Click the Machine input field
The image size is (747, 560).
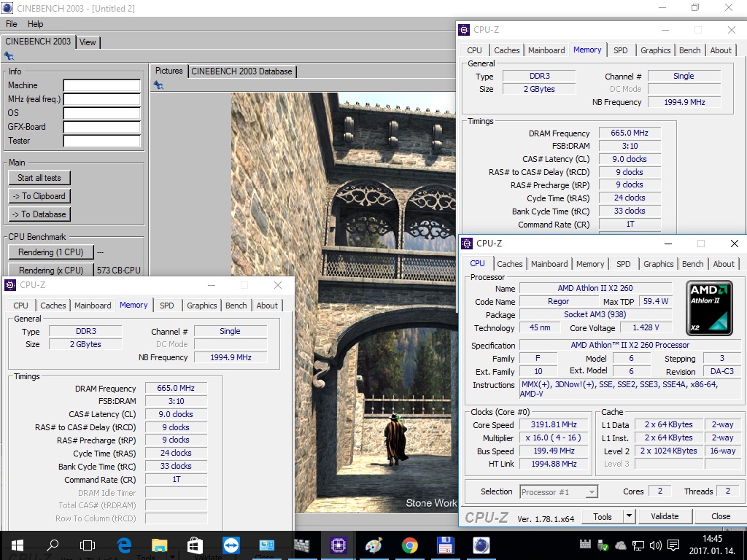[x=102, y=86]
